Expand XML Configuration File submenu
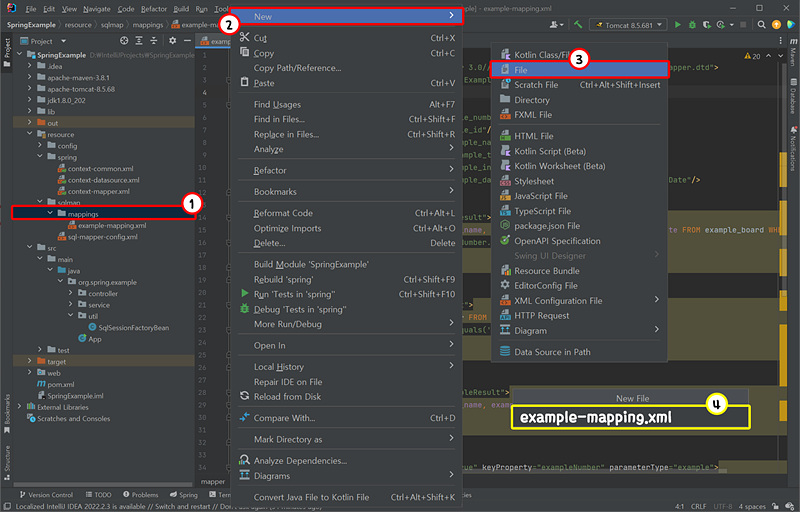Viewport: 800px width, 512px height. [x=579, y=300]
